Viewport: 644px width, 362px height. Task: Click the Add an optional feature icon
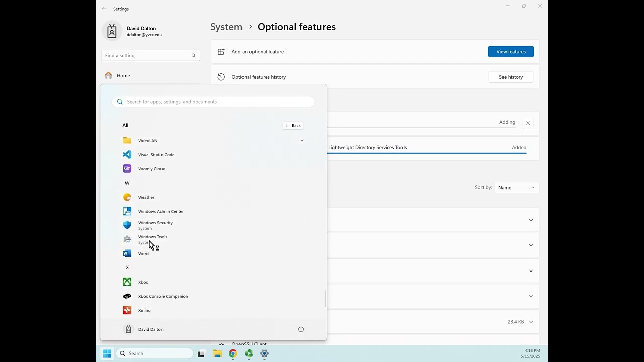pos(221,52)
